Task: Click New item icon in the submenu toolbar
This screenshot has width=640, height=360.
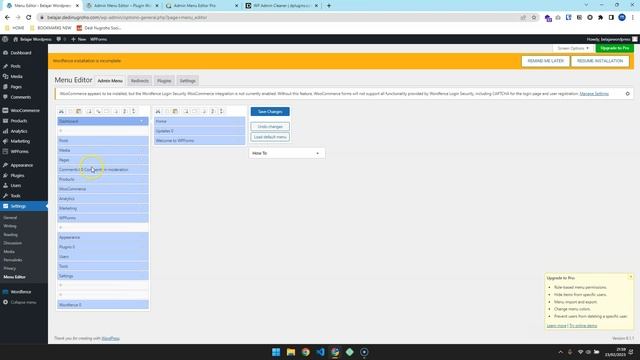Action: tap(186, 111)
